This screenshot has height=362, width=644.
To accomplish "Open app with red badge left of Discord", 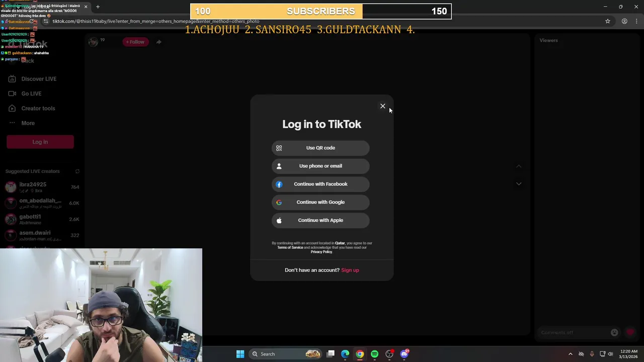I will tap(389, 354).
